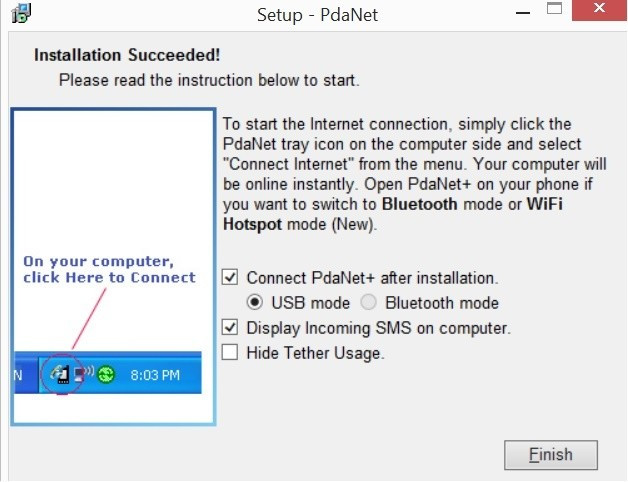The height and width of the screenshot is (482, 628).
Task: Maximize the Setup - PdaNet window
Action: [554, 8]
